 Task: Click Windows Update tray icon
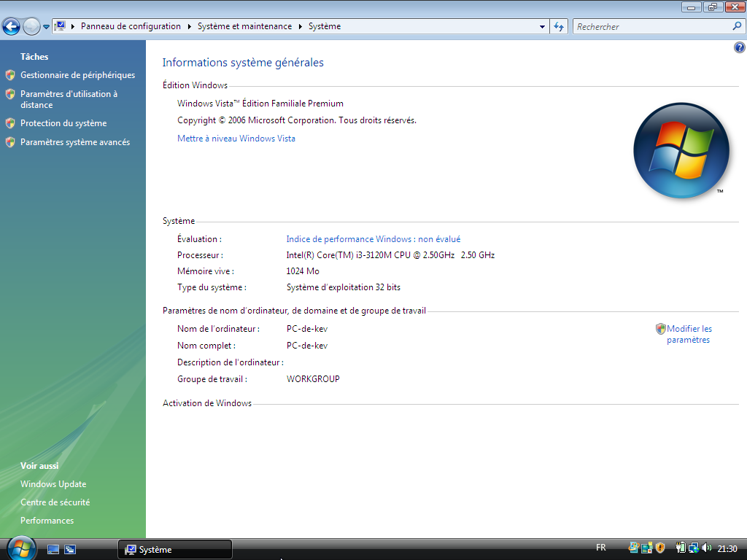(x=634, y=548)
